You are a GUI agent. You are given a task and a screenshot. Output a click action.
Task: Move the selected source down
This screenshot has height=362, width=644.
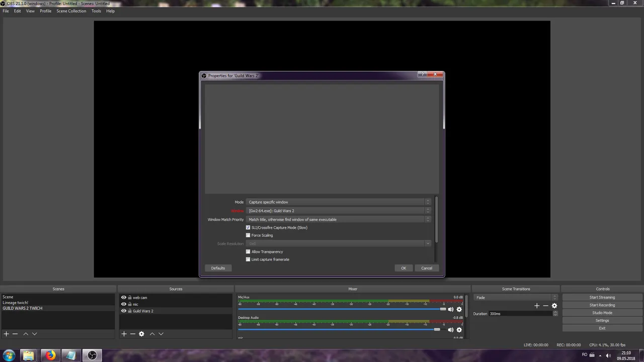pos(161,334)
